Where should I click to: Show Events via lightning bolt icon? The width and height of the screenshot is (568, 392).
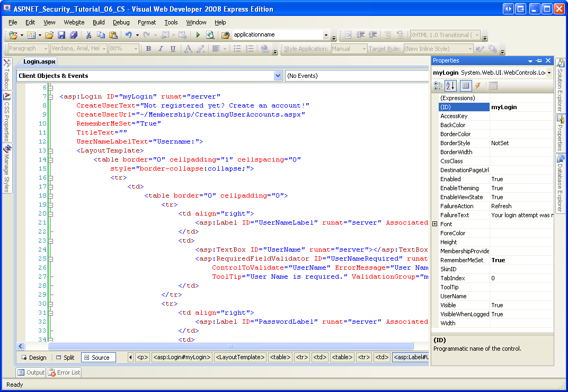click(477, 86)
